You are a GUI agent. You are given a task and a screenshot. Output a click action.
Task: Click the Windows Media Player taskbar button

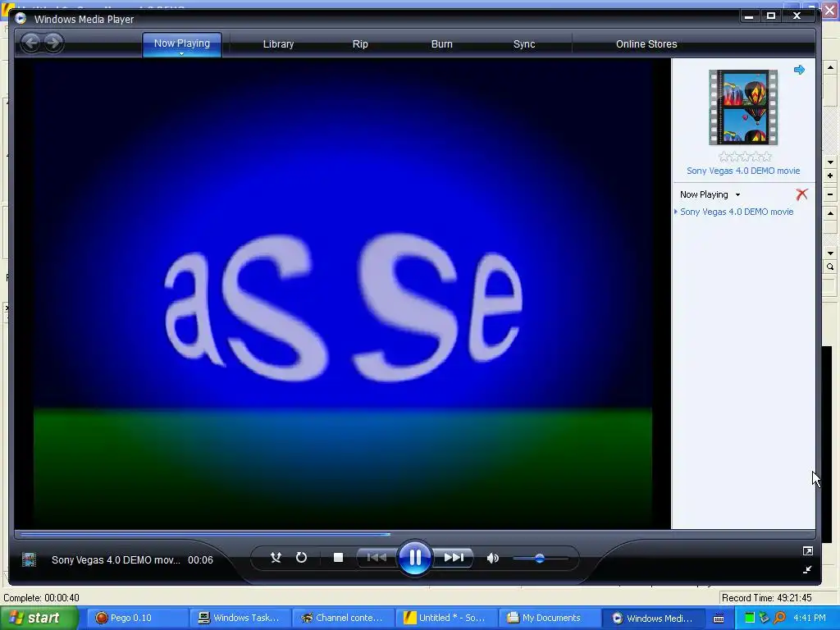click(652, 618)
